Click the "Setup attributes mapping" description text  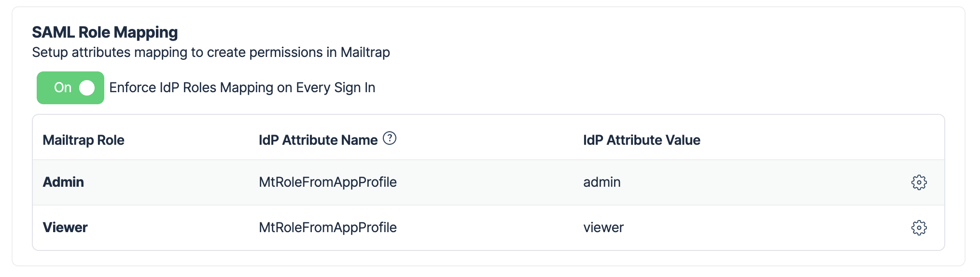point(211,52)
